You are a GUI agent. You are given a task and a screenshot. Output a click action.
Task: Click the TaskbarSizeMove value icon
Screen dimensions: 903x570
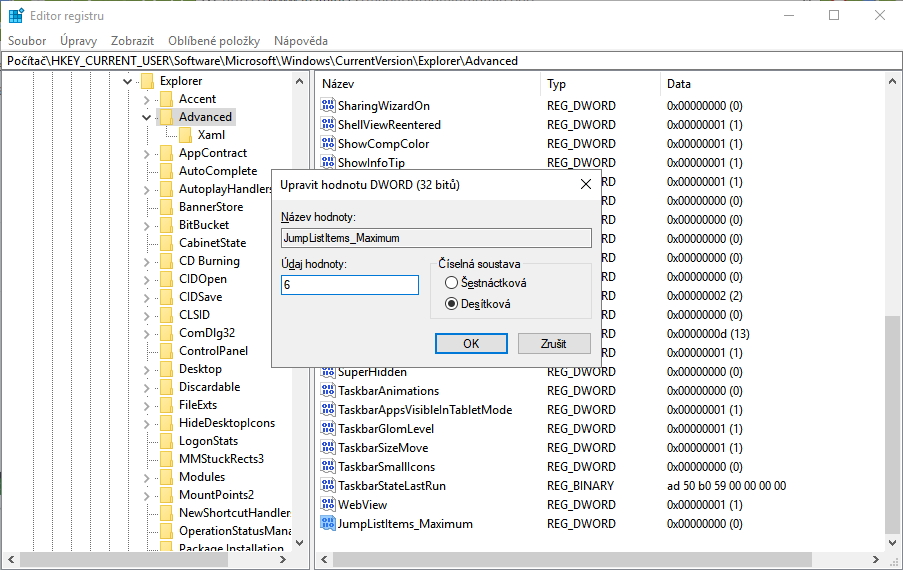coord(328,447)
